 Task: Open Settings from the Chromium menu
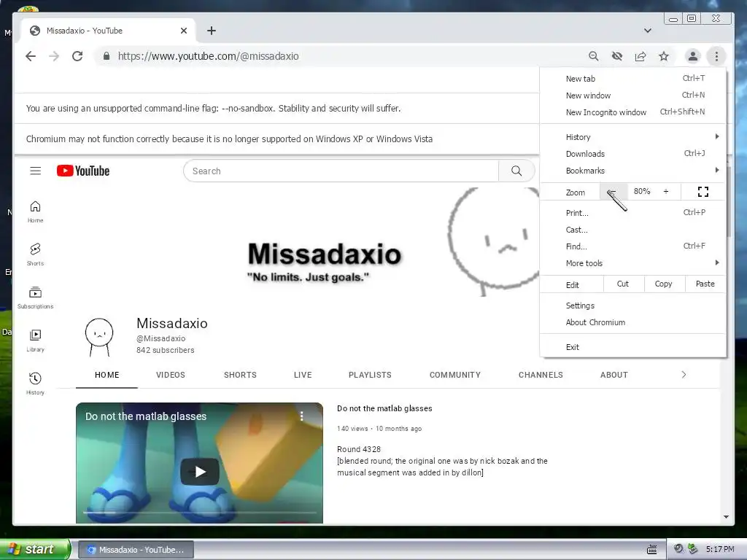(x=633, y=306)
